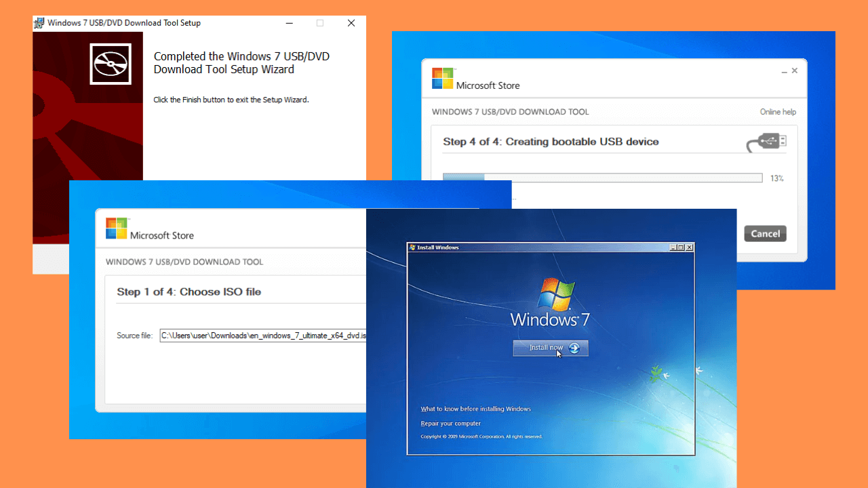Click the arrow icon on Install now button

point(574,348)
